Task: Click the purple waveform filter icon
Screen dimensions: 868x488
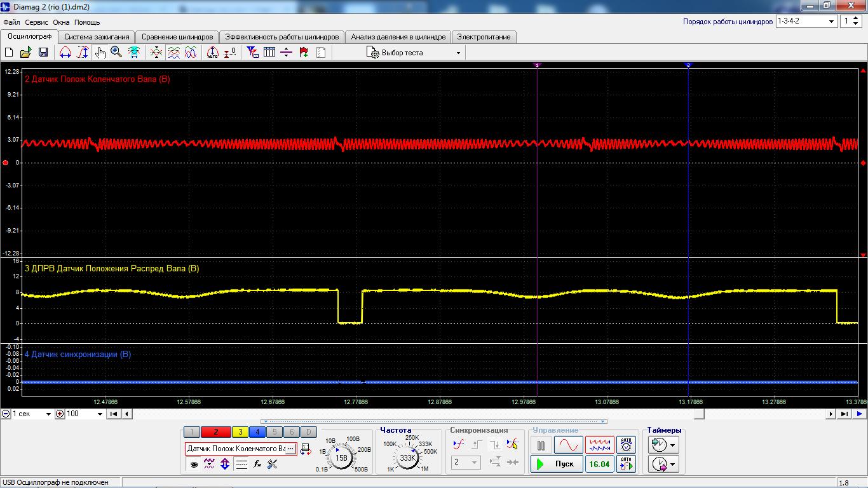Action: tap(209, 464)
